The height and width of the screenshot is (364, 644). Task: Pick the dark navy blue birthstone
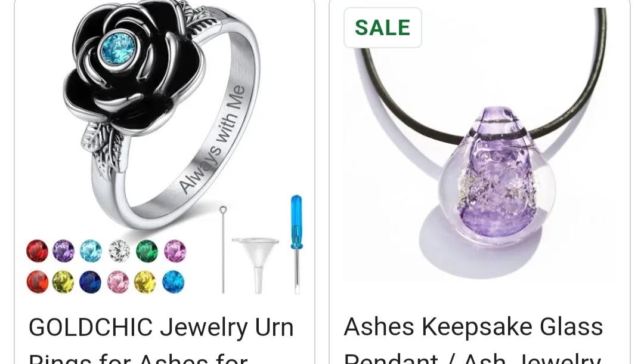click(91, 282)
